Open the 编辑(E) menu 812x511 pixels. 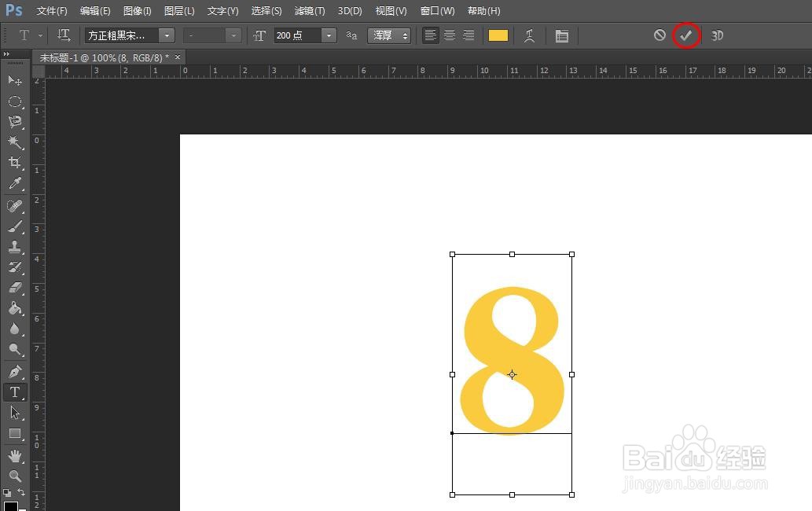click(95, 10)
